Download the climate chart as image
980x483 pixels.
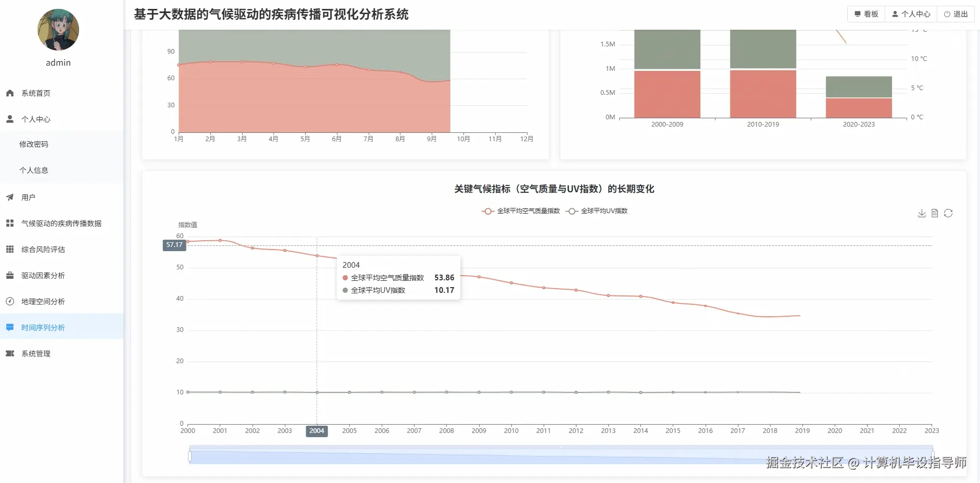[x=922, y=213]
